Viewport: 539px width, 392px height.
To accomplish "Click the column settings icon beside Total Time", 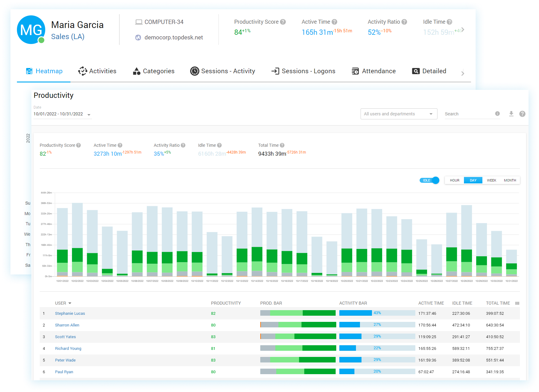I will click(517, 303).
